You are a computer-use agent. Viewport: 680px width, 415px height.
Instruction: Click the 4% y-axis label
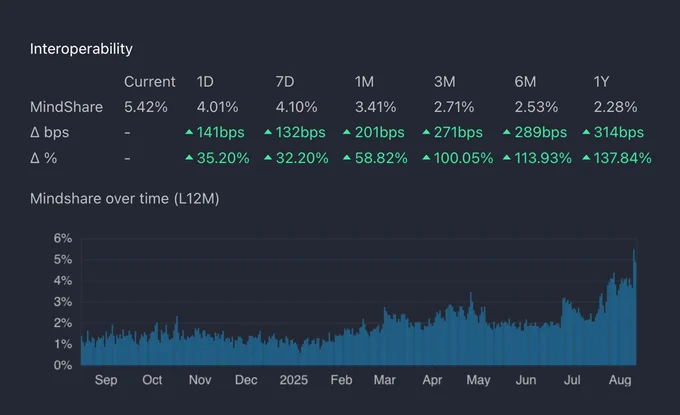point(63,281)
